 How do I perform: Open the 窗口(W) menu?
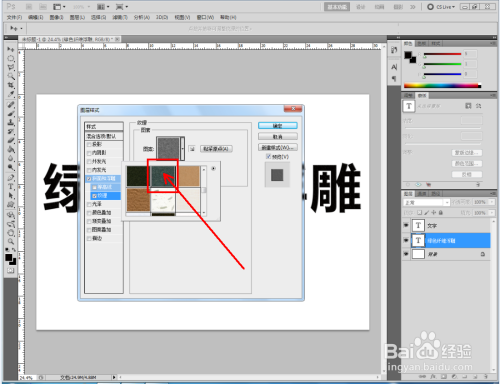pos(205,17)
